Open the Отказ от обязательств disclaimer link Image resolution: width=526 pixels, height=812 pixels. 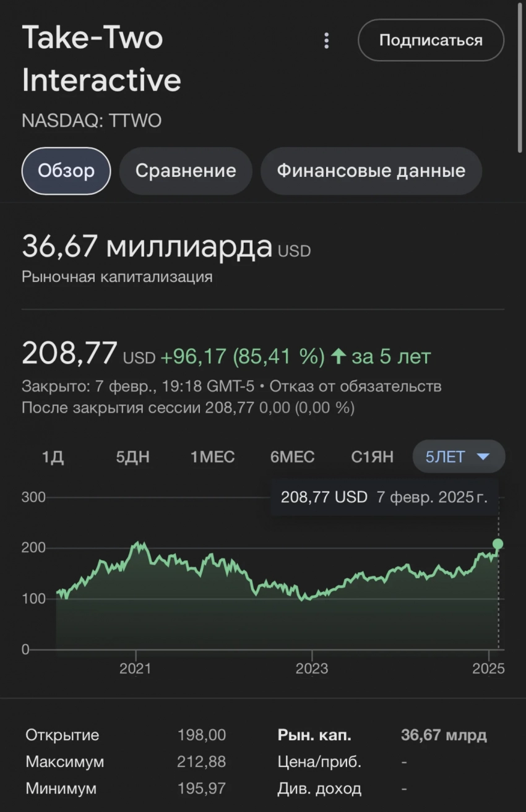pos(355,387)
